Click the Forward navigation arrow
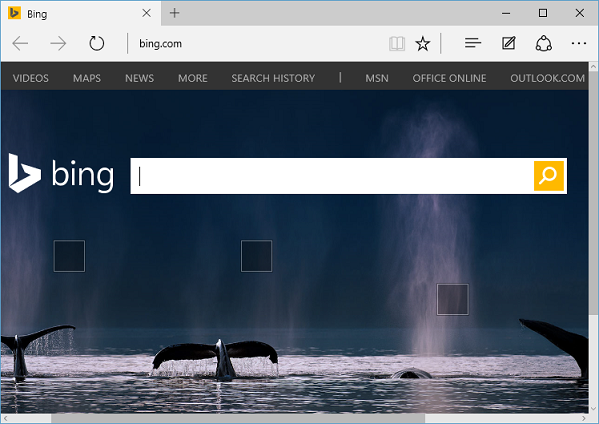Viewport: 599px width, 424px height. click(58, 44)
